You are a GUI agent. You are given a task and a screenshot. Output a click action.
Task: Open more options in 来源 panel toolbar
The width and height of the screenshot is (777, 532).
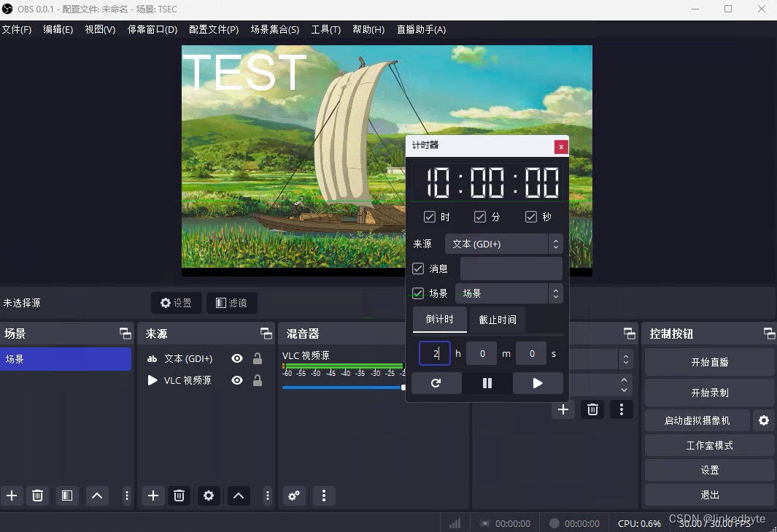pos(268,496)
